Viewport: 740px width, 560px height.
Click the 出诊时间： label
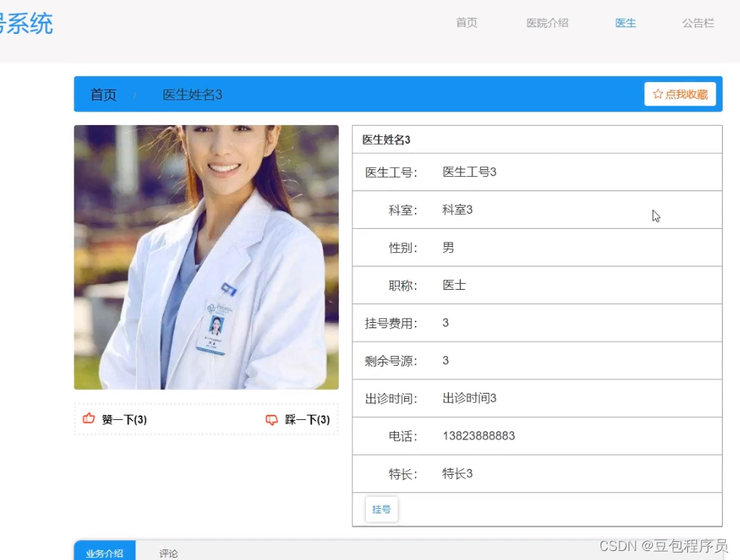point(391,399)
